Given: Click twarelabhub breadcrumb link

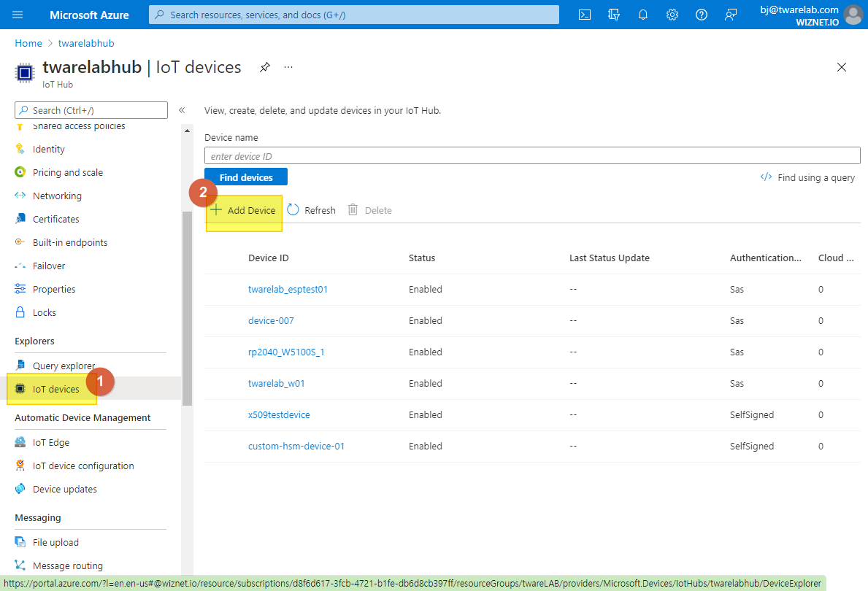Looking at the screenshot, I should 86,43.
